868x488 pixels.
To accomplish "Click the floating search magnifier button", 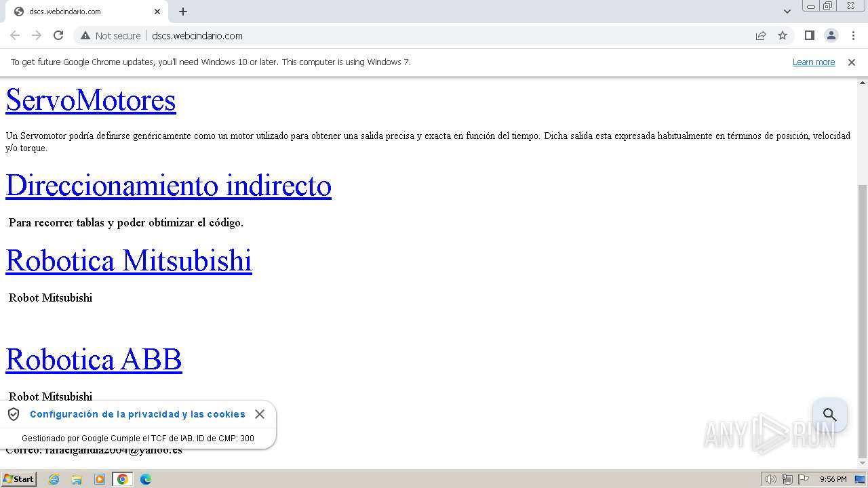I will 829,415.
